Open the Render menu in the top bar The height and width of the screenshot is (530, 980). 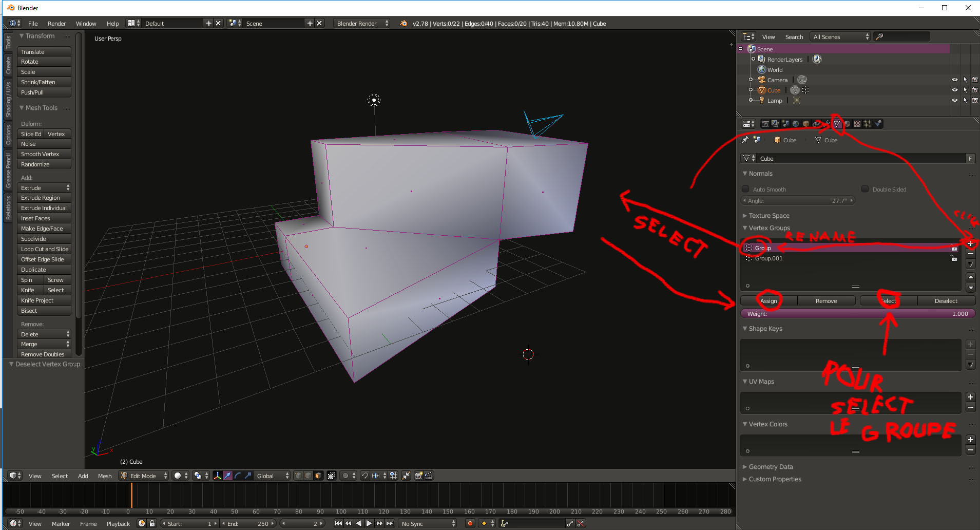[x=56, y=23]
